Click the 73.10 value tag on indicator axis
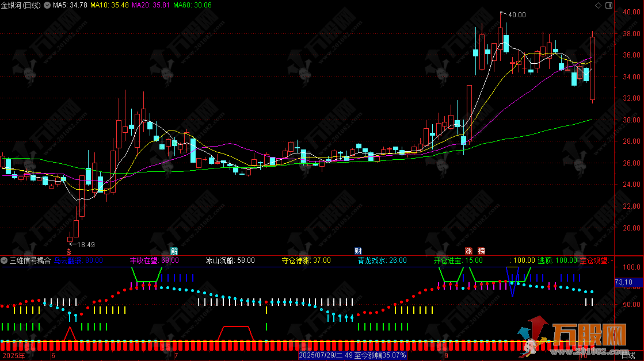 624,282
